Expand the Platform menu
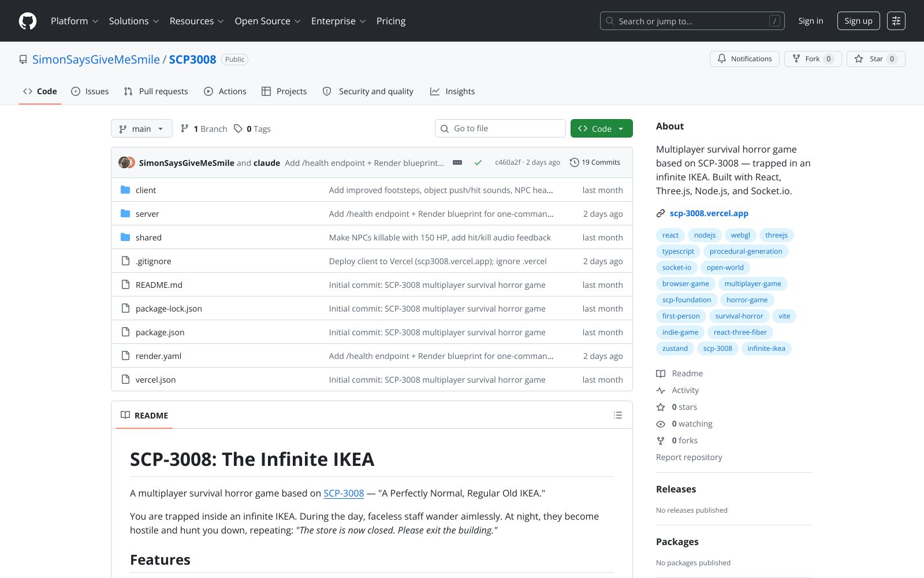This screenshot has width=924, height=578. 74,21
